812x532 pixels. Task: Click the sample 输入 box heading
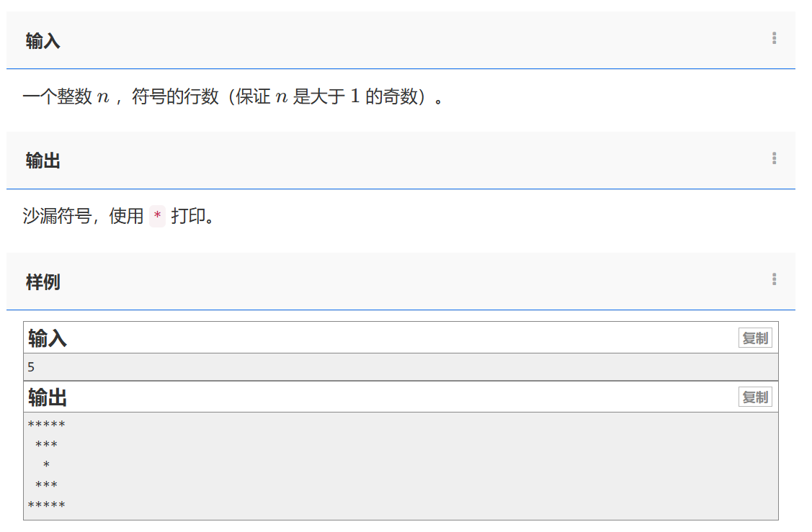coord(48,338)
